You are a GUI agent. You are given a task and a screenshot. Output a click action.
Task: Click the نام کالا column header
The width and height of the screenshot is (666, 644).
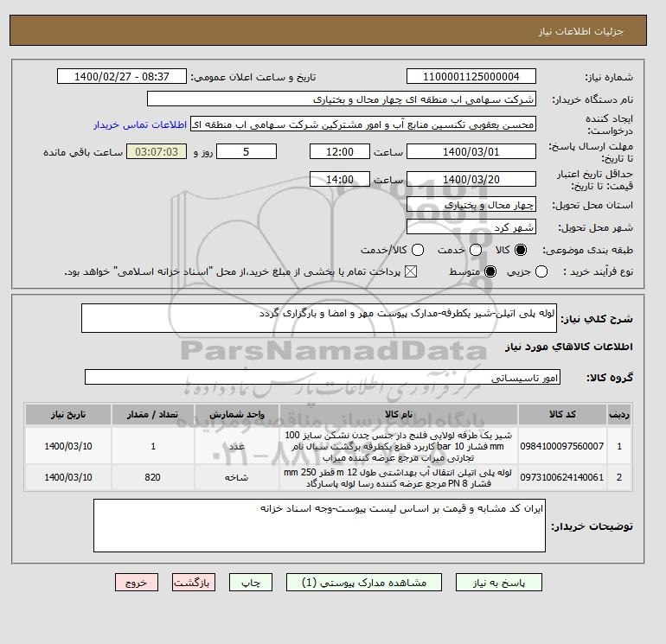399,414
